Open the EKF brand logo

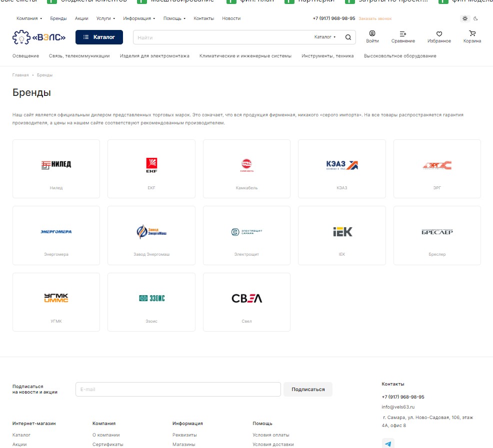point(151,165)
